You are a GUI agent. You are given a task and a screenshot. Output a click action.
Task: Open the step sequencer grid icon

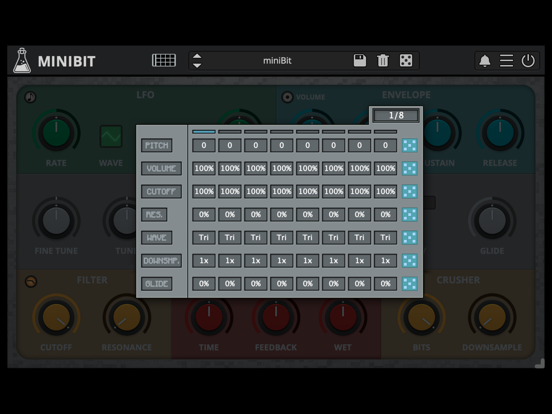(x=164, y=61)
